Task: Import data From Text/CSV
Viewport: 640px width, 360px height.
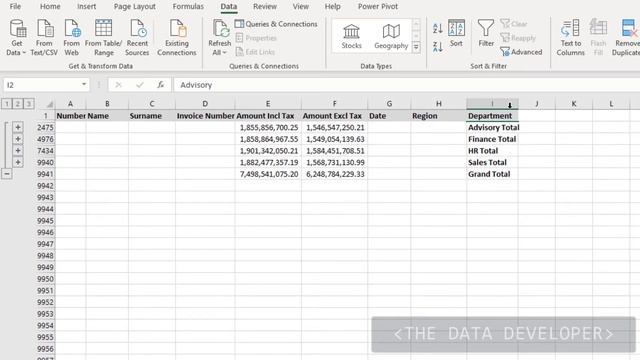Action: pos(44,38)
